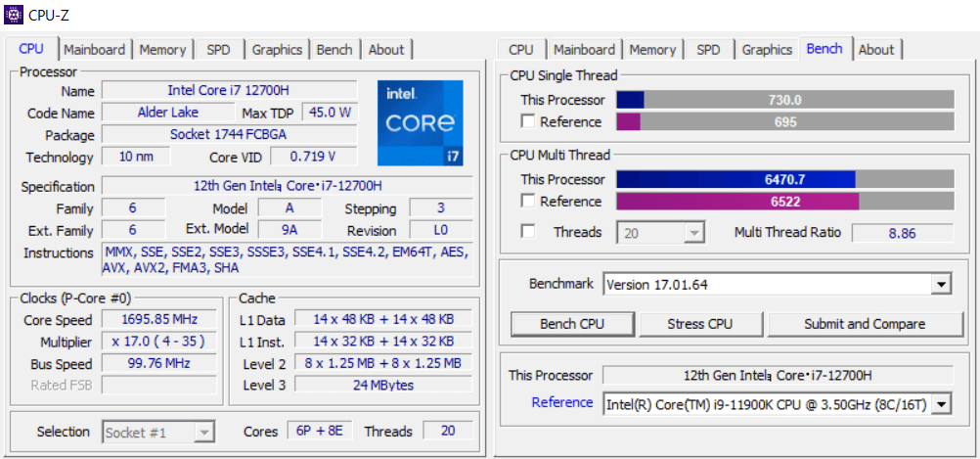Viewport: 980px width, 459px height.
Task: Open the Benchmark version dropdown
Action: click(778, 285)
